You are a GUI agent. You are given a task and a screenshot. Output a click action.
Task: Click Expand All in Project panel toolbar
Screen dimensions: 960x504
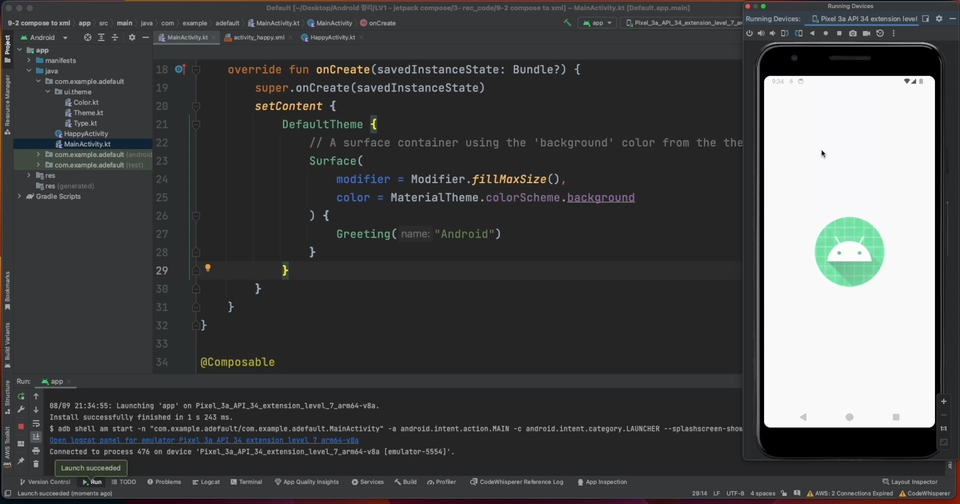coord(101,37)
